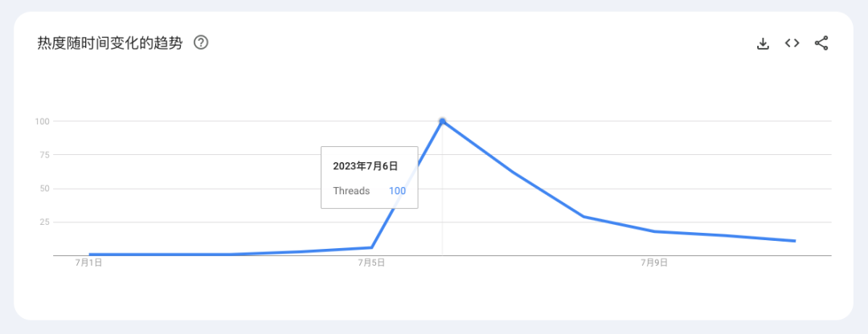868x334 pixels.
Task: Click the 7月1日 x-axis label
Action: click(x=88, y=263)
